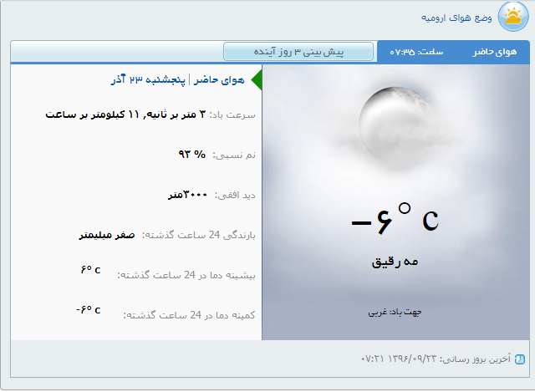Click the دید افقی label

click(x=235, y=195)
